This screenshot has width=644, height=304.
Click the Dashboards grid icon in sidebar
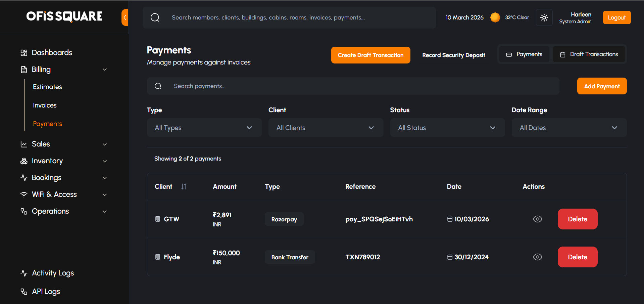(x=24, y=53)
